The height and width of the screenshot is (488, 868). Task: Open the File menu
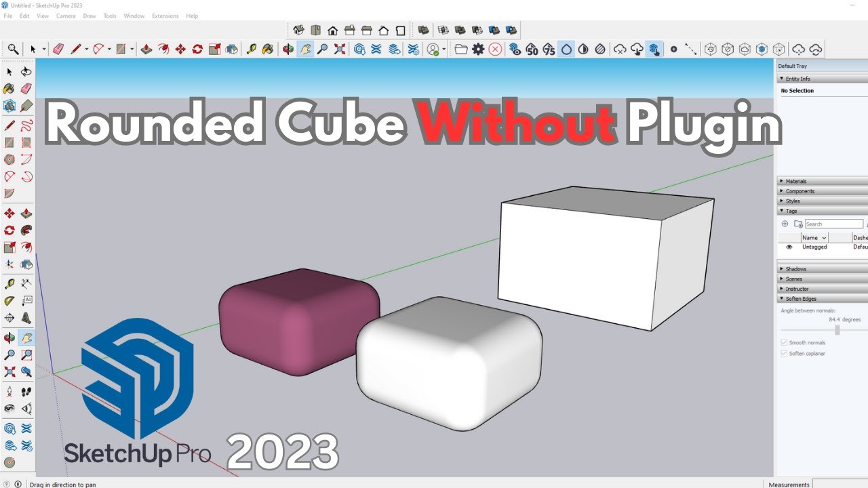(x=8, y=16)
